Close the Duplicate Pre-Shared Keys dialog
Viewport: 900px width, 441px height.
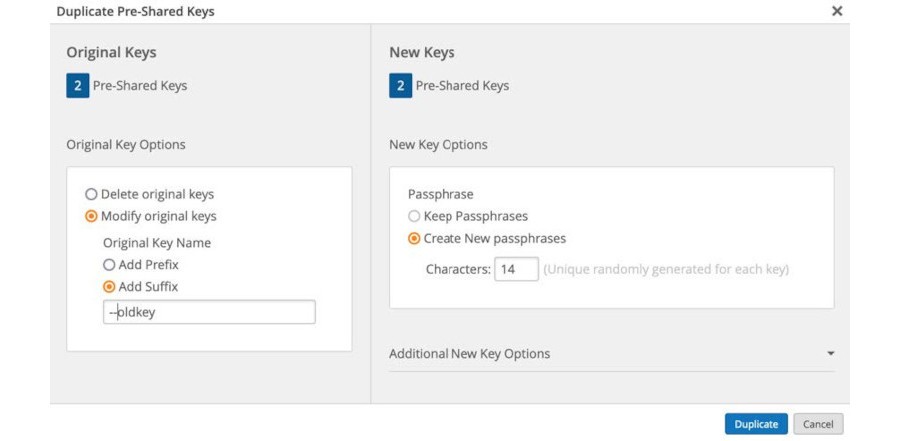pyautogui.click(x=837, y=11)
